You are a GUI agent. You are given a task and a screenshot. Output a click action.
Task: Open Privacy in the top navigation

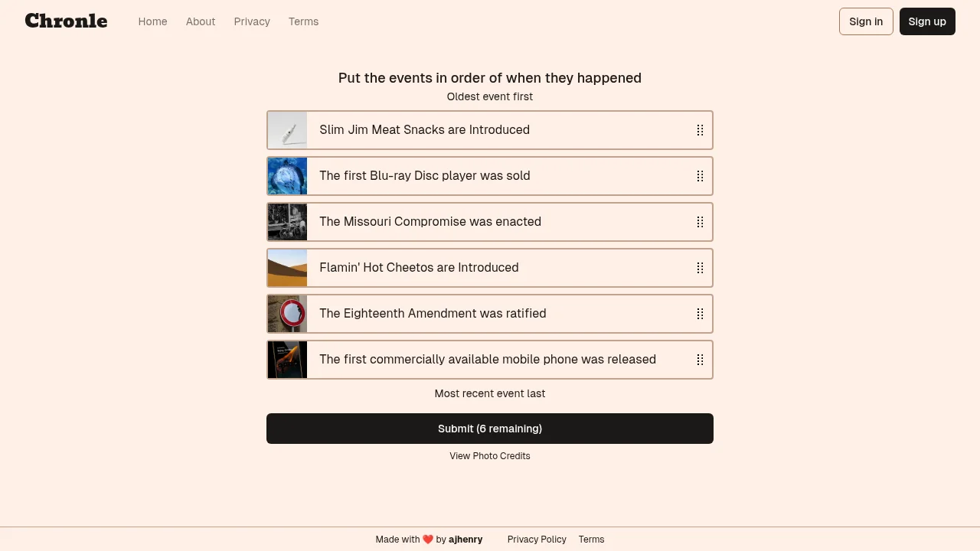click(x=252, y=21)
